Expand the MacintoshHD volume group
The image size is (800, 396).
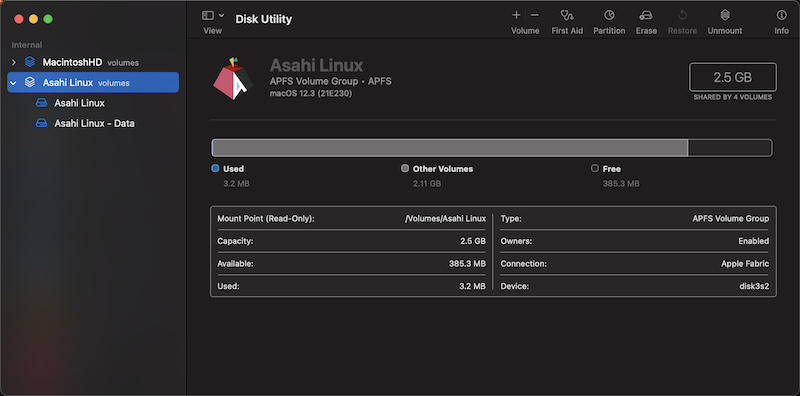14,62
